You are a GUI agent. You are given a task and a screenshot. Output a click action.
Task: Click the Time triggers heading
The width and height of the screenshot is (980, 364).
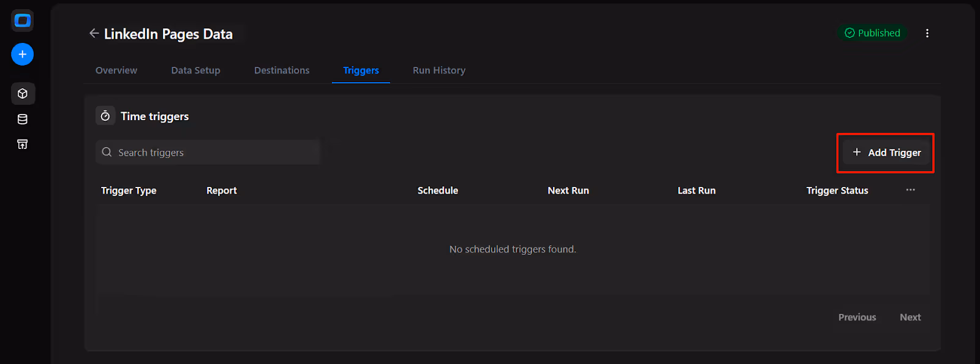155,116
